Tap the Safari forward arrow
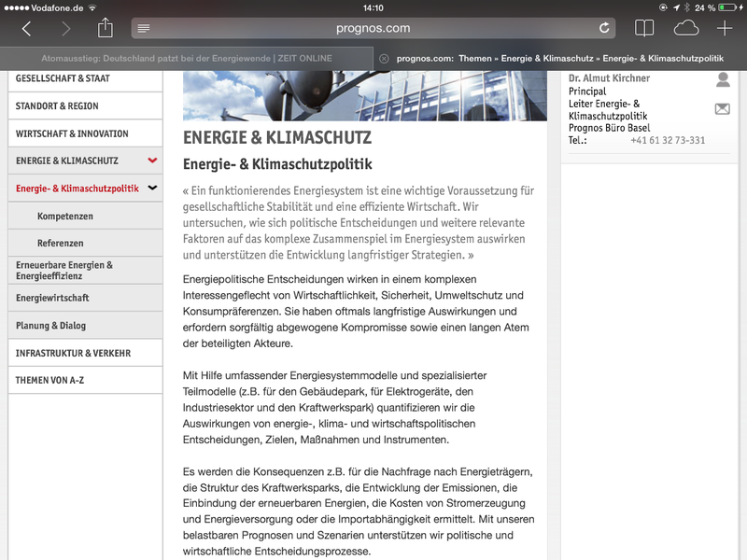747x560 pixels. click(x=65, y=29)
